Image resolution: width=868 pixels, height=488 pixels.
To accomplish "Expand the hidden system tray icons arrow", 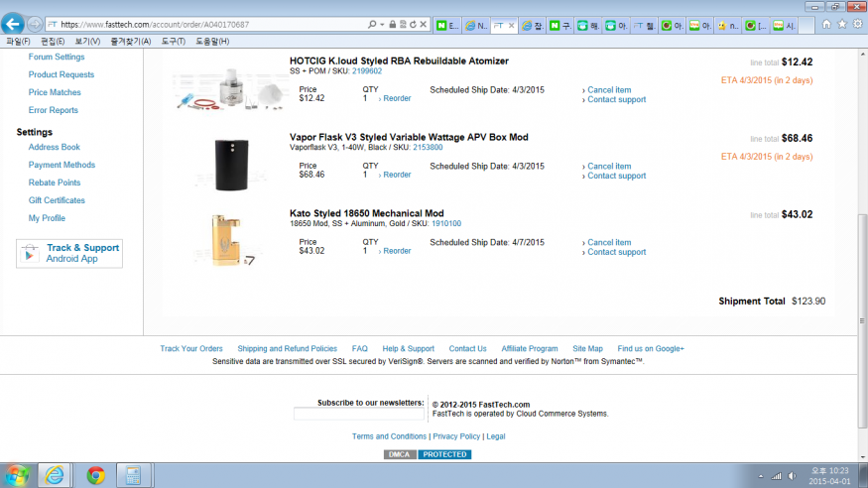I will click(761, 475).
